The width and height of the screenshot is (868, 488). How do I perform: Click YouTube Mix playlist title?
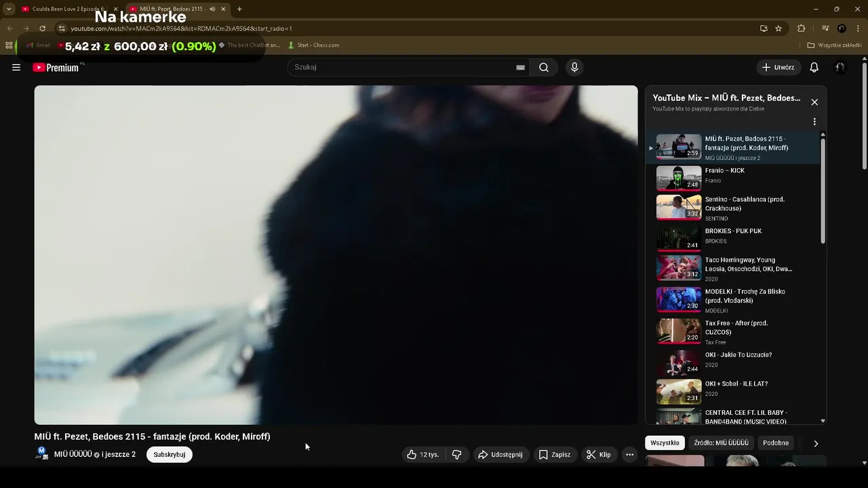(x=726, y=98)
